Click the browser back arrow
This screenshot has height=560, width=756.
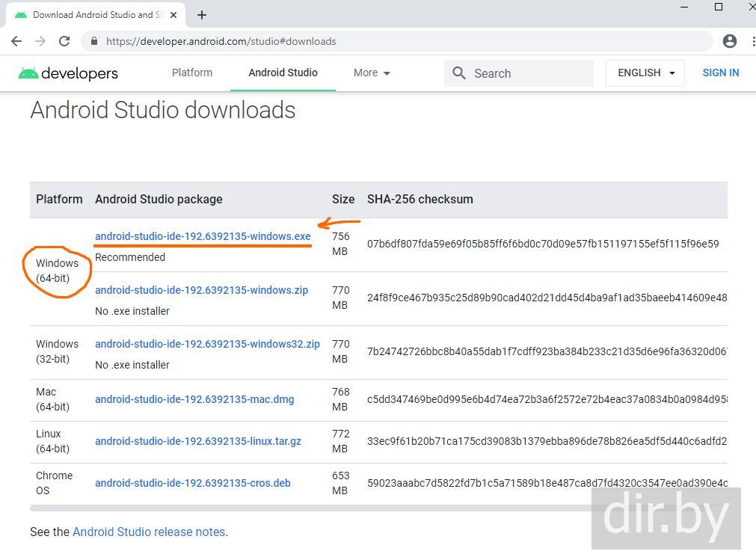[16, 41]
